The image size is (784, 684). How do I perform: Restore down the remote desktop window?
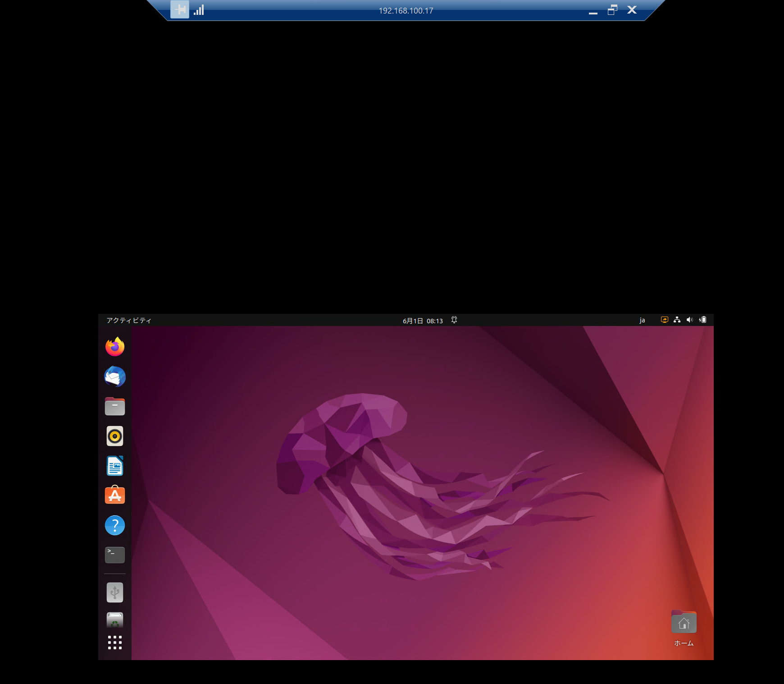tap(612, 10)
